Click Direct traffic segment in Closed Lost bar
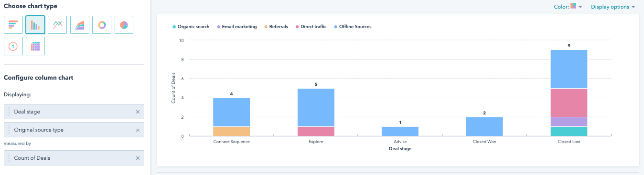This screenshot has width=644, height=175. tap(569, 103)
